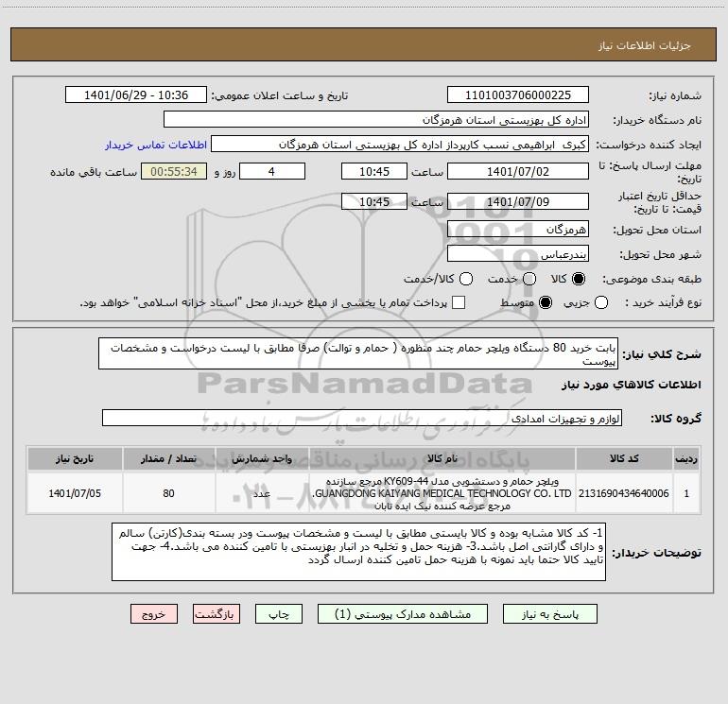Click the buyer notes text box

[x=358, y=552]
